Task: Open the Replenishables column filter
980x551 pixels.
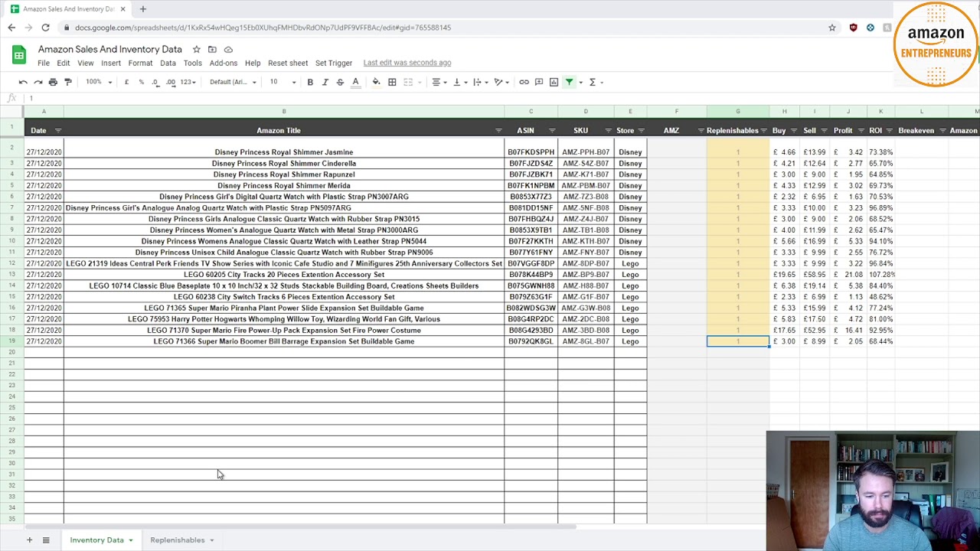Action: click(x=764, y=131)
